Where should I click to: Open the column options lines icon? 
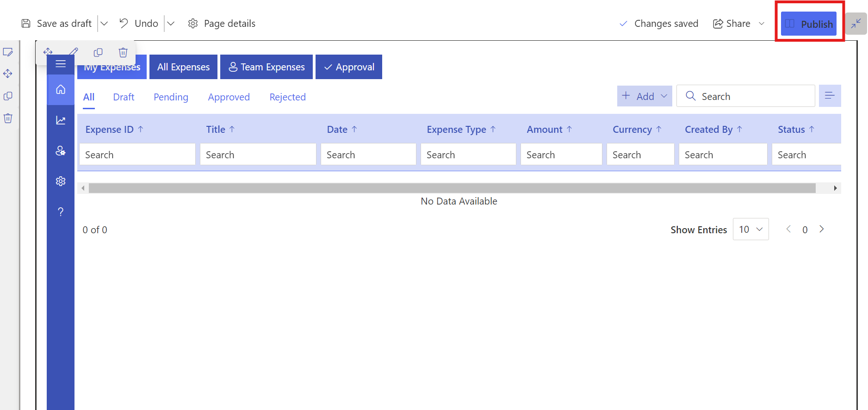[830, 96]
